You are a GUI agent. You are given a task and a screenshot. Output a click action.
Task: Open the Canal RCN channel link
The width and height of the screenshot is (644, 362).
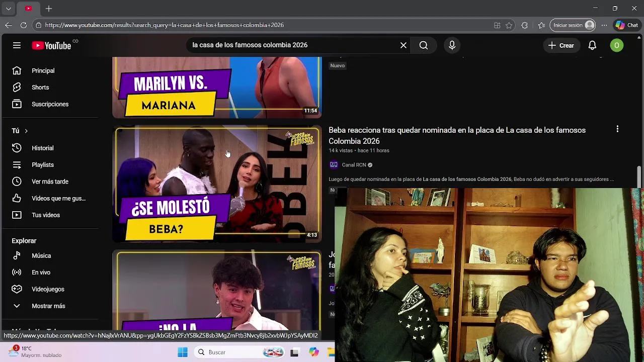pyautogui.click(x=354, y=165)
